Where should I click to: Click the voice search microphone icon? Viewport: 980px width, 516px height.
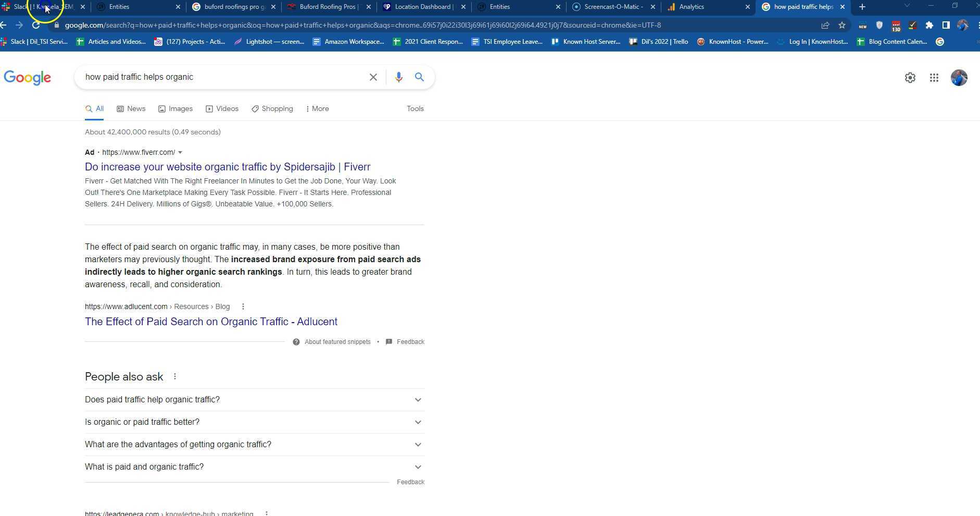point(398,77)
